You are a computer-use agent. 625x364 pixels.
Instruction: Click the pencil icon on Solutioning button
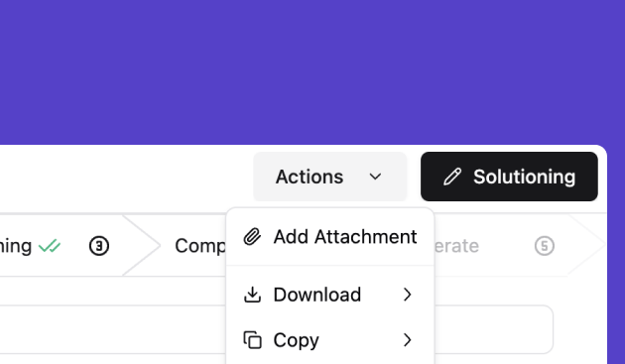click(x=452, y=177)
